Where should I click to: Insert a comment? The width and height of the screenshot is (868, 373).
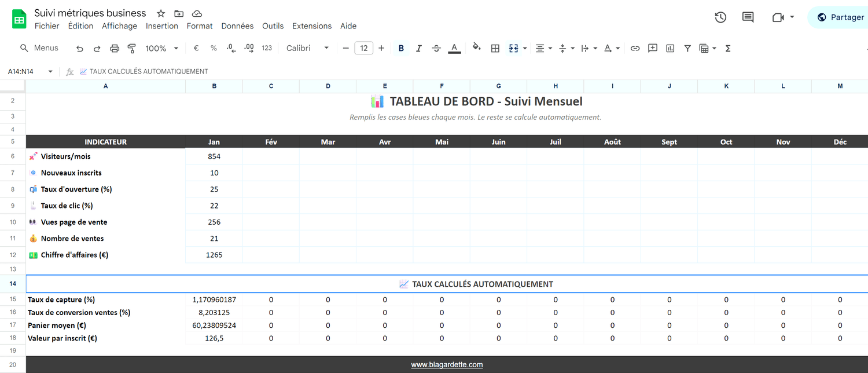(652, 48)
